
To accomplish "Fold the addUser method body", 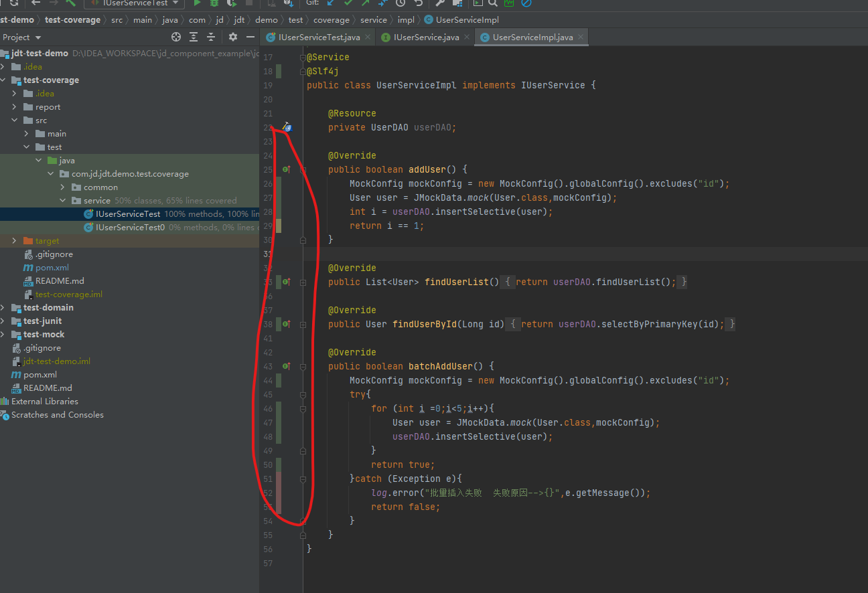I will coord(303,170).
